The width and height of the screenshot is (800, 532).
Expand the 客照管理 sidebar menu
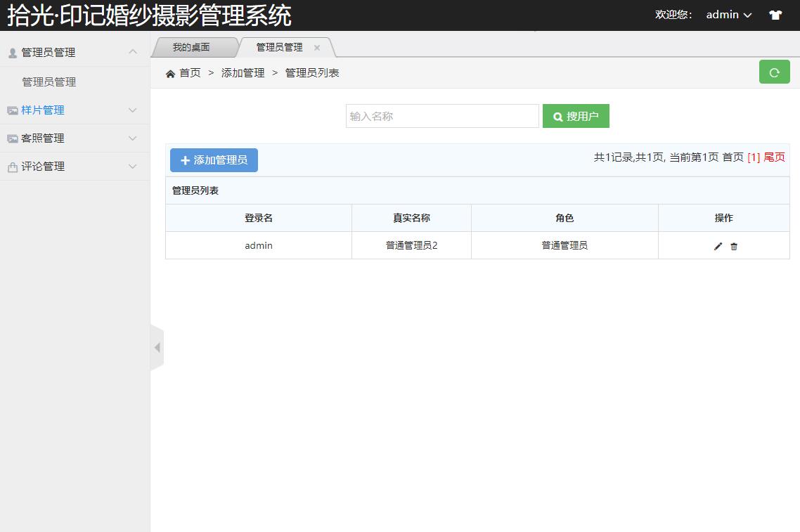(75, 138)
